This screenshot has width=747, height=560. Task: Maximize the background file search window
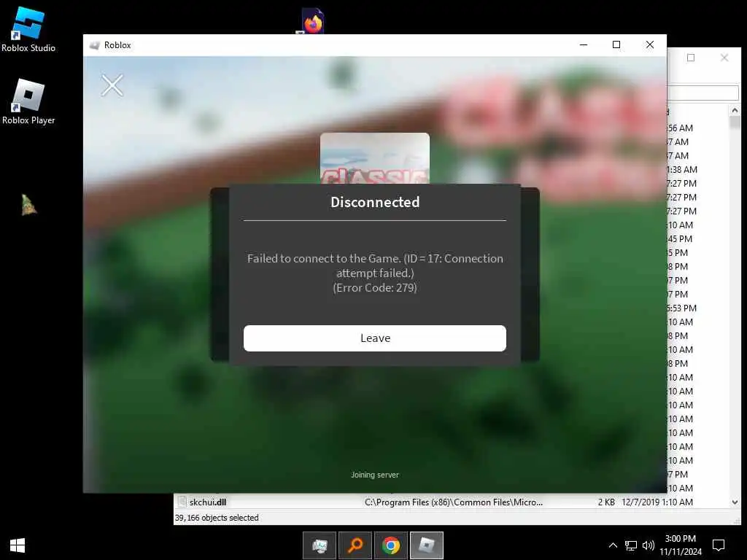coord(691,58)
